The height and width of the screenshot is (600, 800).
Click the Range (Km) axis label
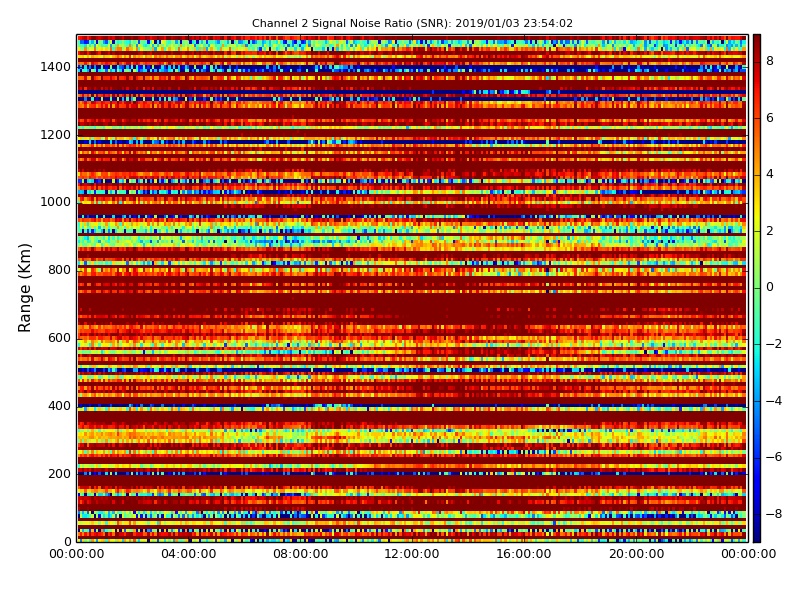coord(24,288)
